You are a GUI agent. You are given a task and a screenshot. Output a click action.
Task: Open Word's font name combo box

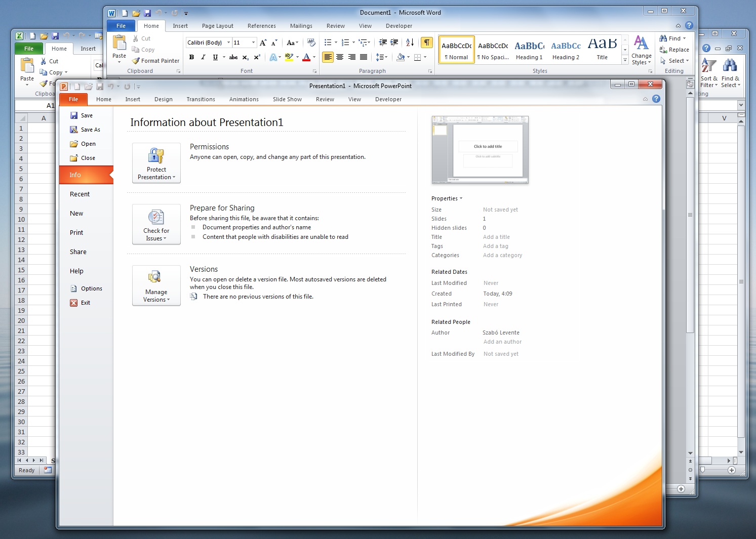209,43
